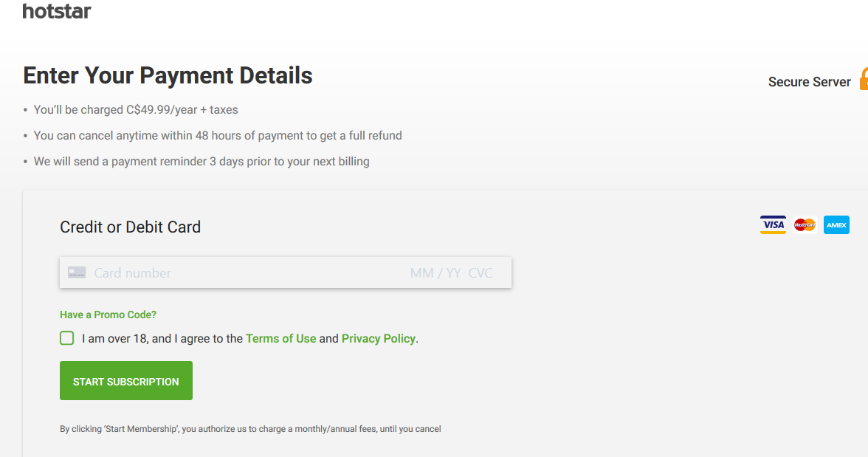Open the Terms of Use link
Image resolution: width=868 pixels, height=457 pixels.
[x=280, y=338]
